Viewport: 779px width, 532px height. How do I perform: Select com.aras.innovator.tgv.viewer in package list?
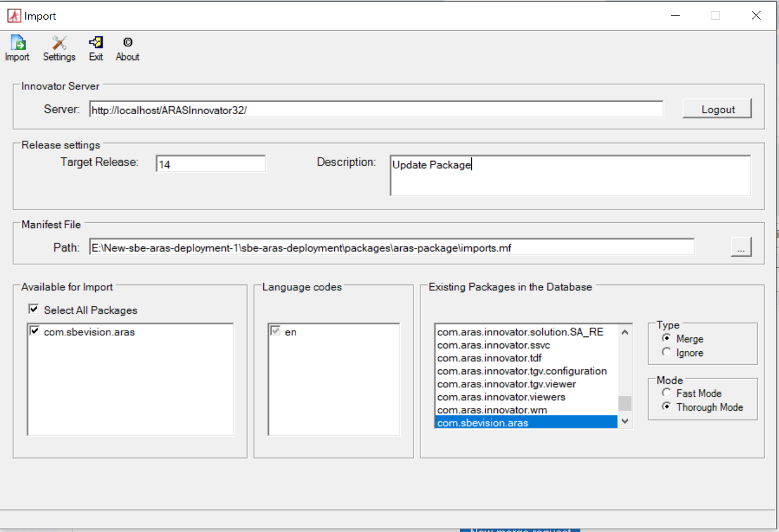(x=506, y=384)
